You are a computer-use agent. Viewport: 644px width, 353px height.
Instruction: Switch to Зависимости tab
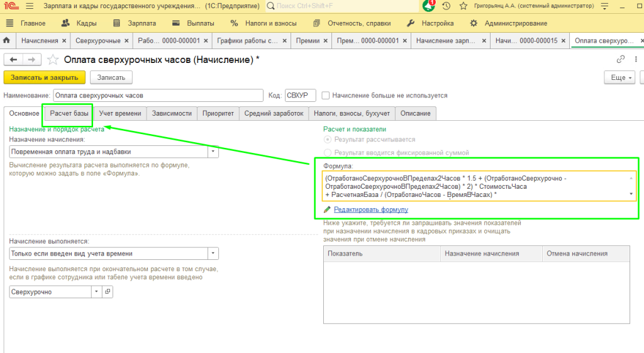tap(172, 113)
